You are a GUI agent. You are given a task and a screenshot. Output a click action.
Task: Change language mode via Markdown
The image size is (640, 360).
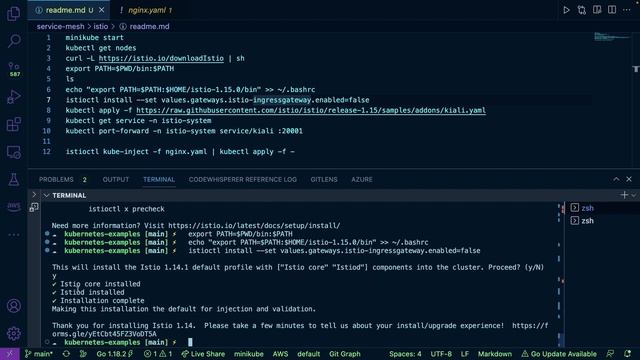(x=495, y=354)
